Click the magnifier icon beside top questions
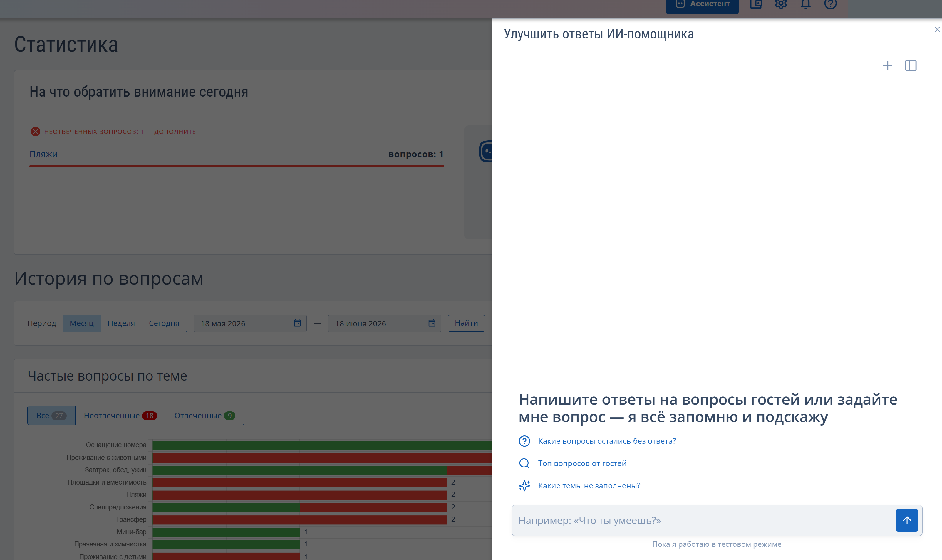 pyautogui.click(x=524, y=463)
